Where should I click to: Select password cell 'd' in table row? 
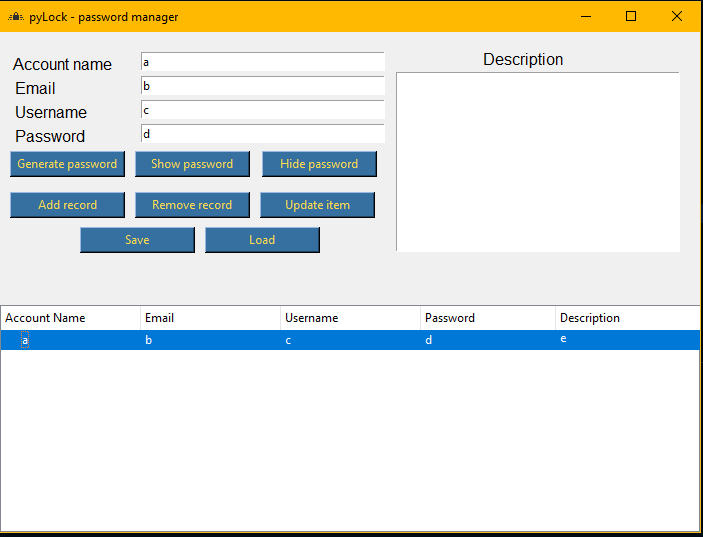[429, 340]
